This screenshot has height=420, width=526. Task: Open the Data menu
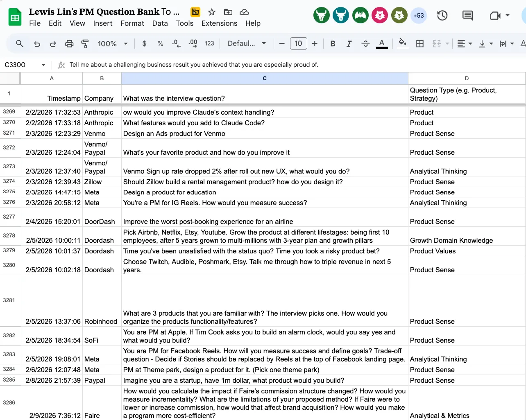[x=160, y=23]
